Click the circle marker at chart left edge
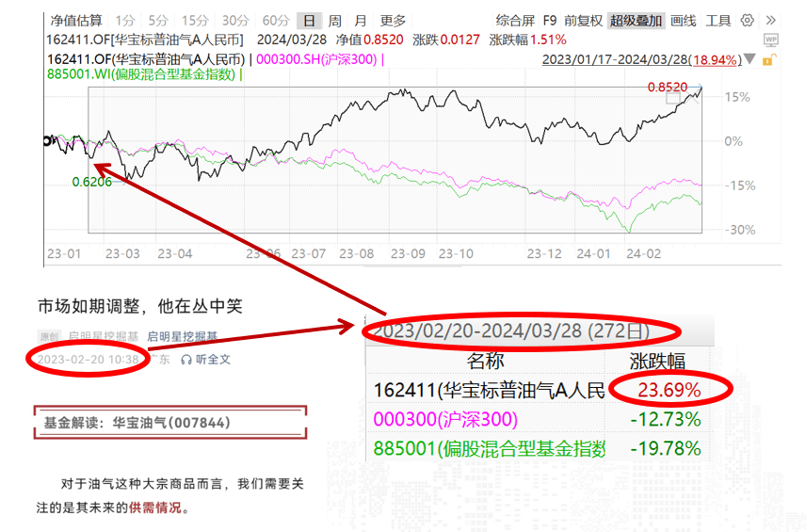 tap(47, 141)
